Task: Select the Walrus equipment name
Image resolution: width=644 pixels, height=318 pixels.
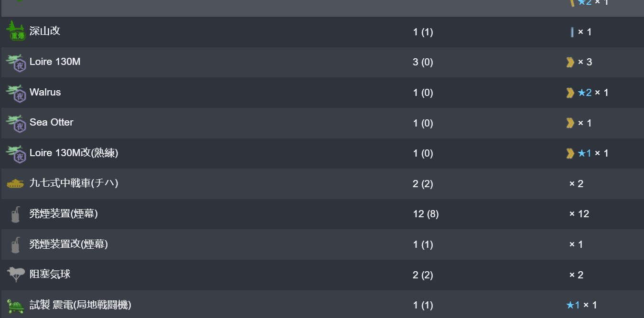Action: click(x=45, y=92)
